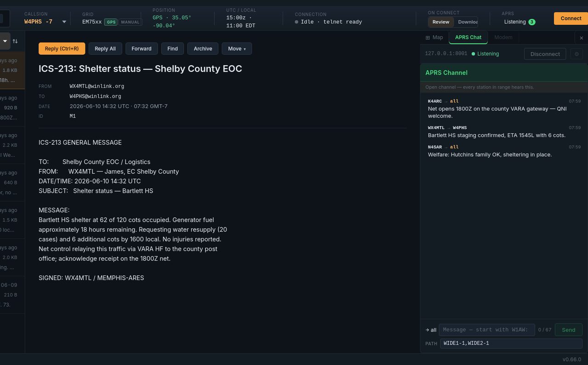Open the Modem tab

pos(503,37)
